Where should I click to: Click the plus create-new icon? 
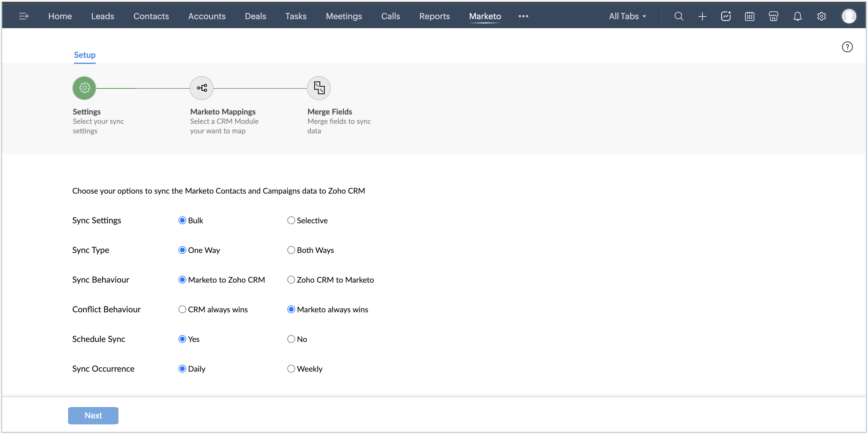pos(702,16)
